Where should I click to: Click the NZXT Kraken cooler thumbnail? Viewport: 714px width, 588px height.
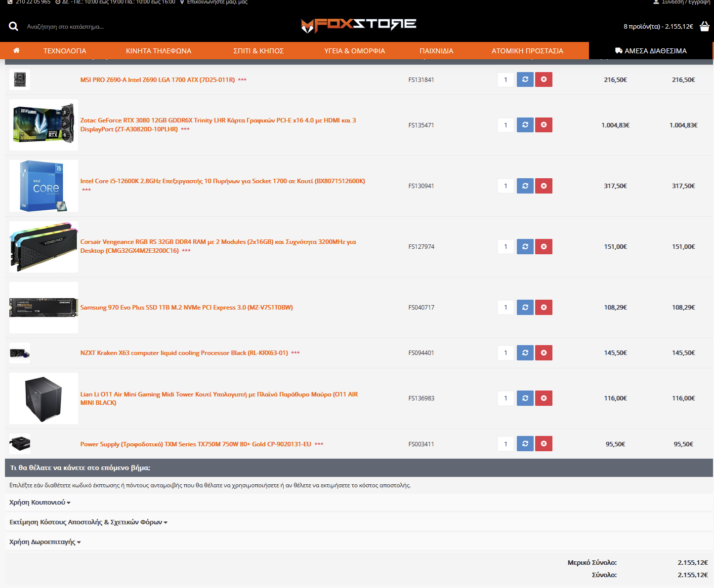point(20,353)
